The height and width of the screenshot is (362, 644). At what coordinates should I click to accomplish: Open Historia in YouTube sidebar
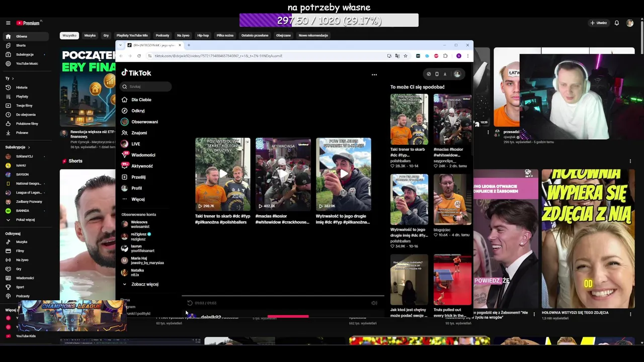[x=22, y=87]
